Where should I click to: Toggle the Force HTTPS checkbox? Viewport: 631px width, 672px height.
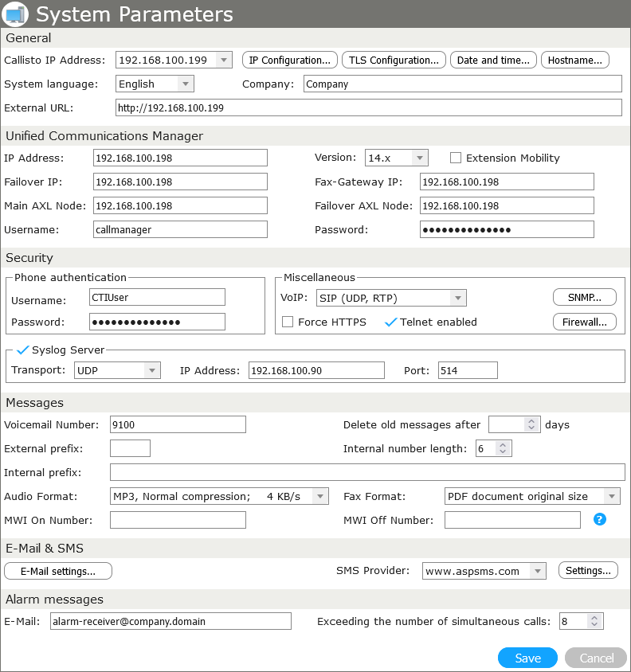click(288, 322)
